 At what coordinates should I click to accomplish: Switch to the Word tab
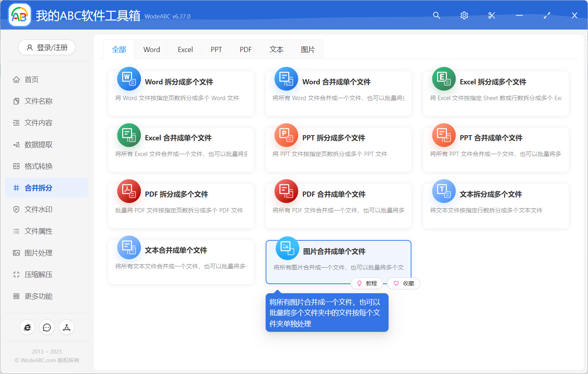pyautogui.click(x=151, y=49)
